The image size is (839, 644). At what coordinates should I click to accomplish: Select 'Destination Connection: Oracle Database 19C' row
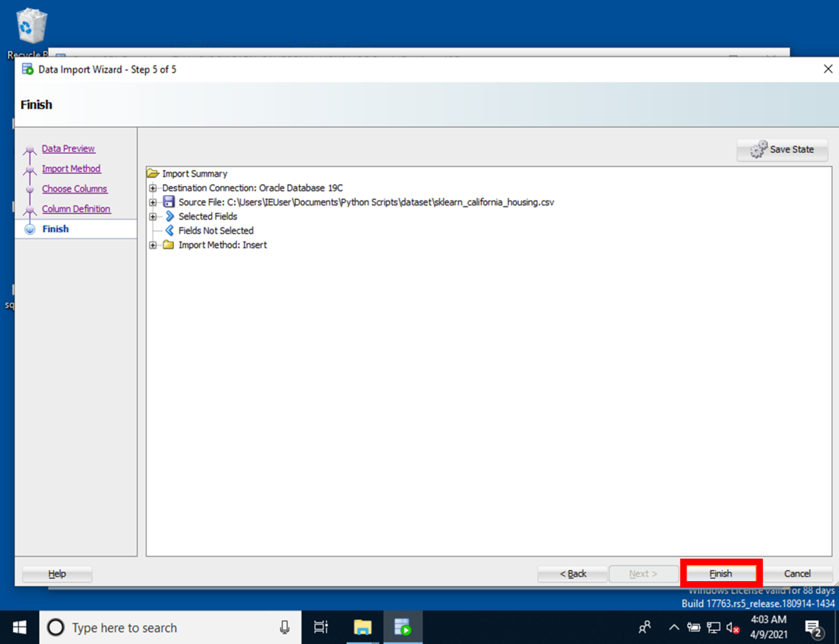click(x=252, y=188)
